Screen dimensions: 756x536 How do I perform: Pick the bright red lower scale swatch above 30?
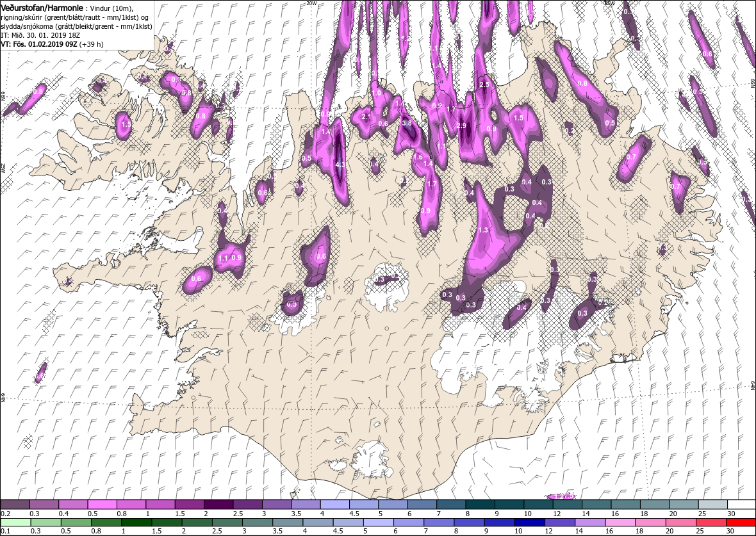click(741, 523)
